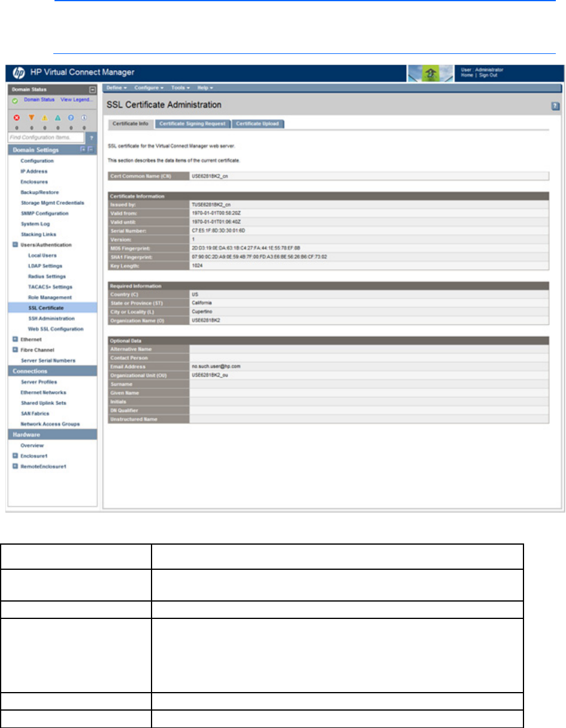Expand the Enclosure1 tree node
Image resolution: width=566 pixels, height=728 pixels.
[15, 456]
